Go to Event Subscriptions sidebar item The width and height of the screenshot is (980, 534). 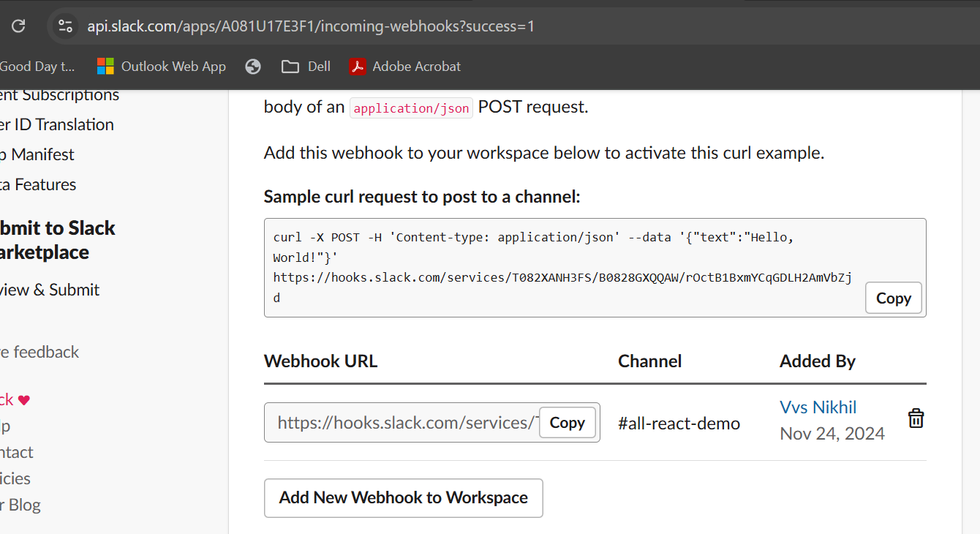[x=59, y=95]
